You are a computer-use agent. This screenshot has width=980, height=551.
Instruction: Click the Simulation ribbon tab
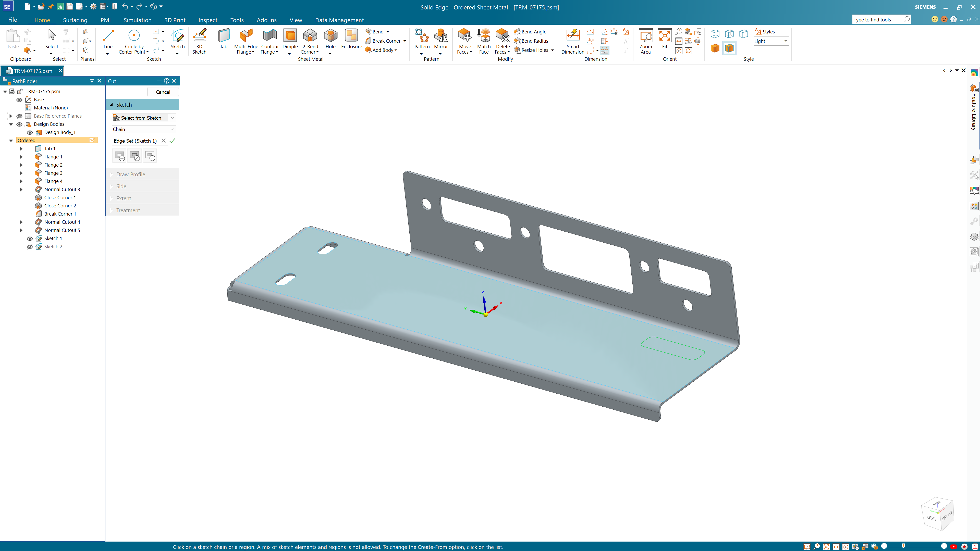[137, 19]
